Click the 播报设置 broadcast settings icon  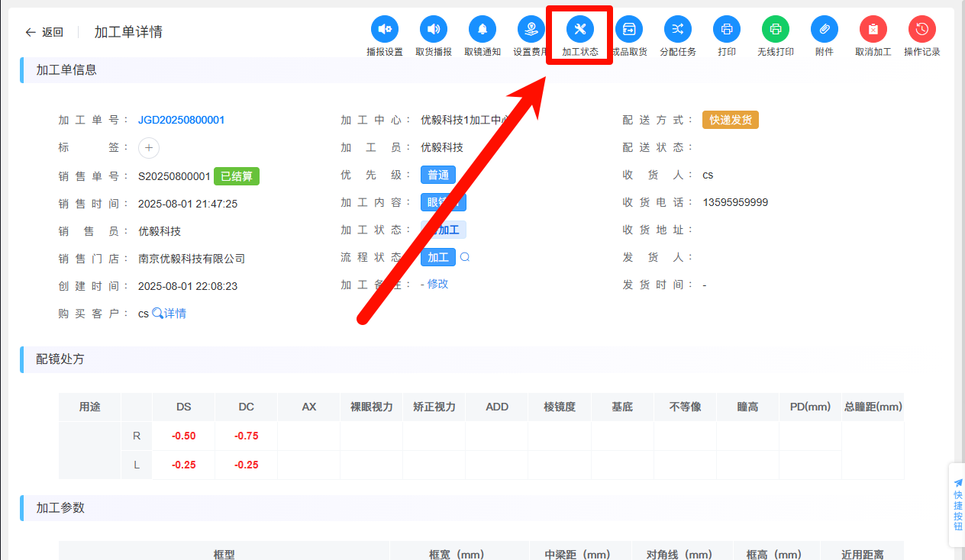point(385,30)
